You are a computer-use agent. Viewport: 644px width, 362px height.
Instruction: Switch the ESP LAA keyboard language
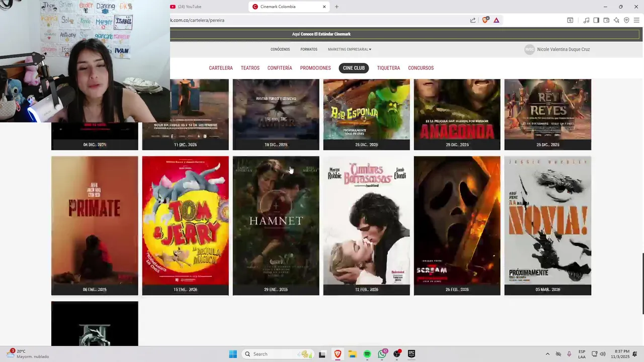(582, 354)
